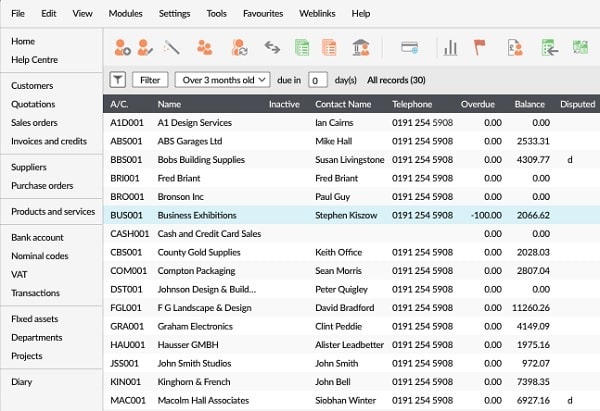Click the green document list icon
This screenshot has height=411, width=600.
(302, 48)
